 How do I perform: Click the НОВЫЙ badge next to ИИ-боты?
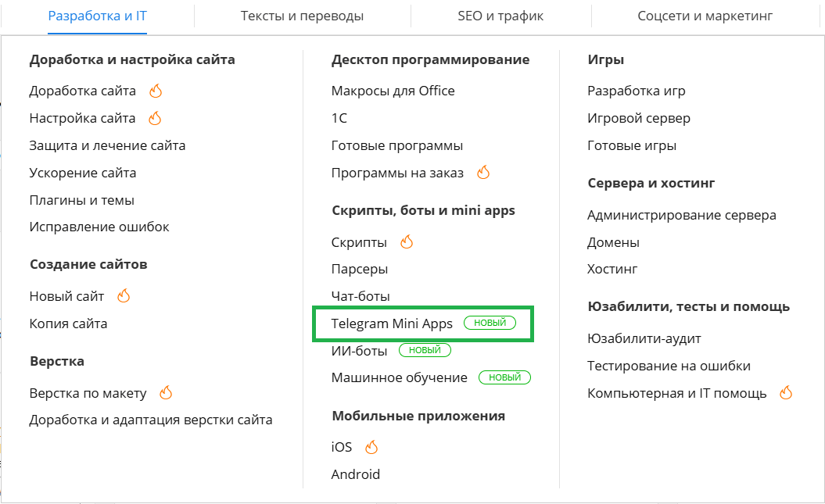click(425, 350)
